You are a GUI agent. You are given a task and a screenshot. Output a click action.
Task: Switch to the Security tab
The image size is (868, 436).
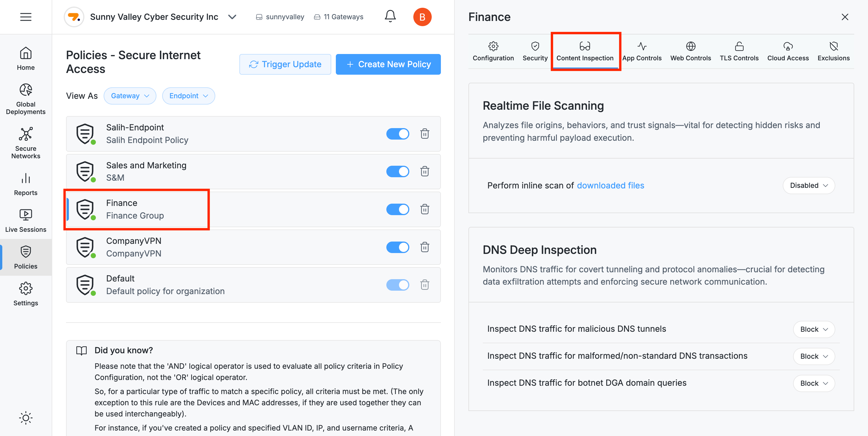pos(535,51)
